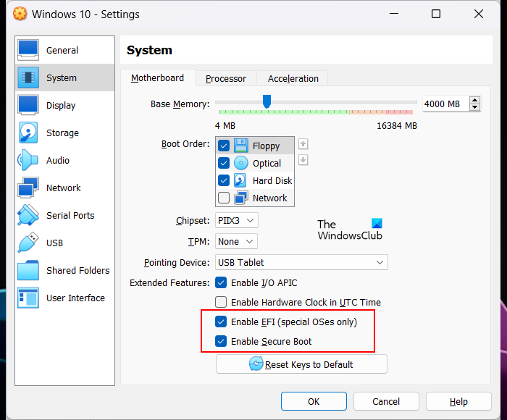507x420 pixels.
Task: Toggle Enable EFI (special OSes only)
Action: (x=221, y=322)
